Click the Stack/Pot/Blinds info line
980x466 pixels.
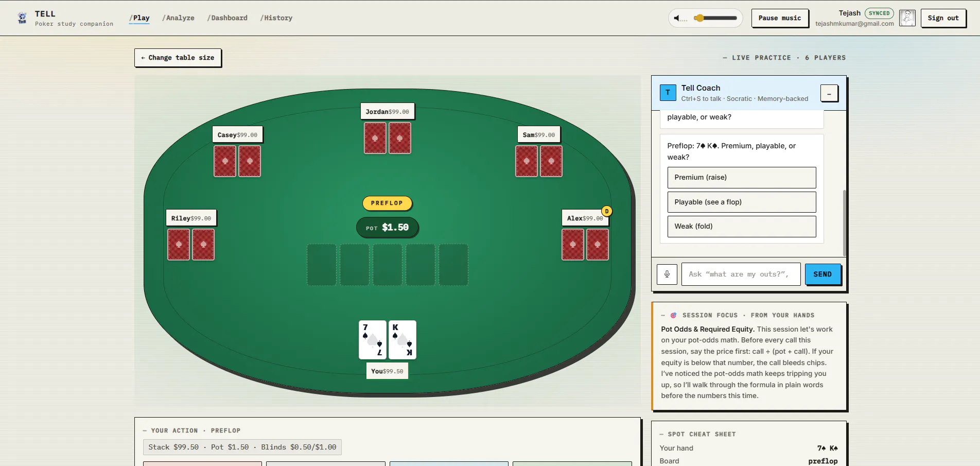point(242,447)
